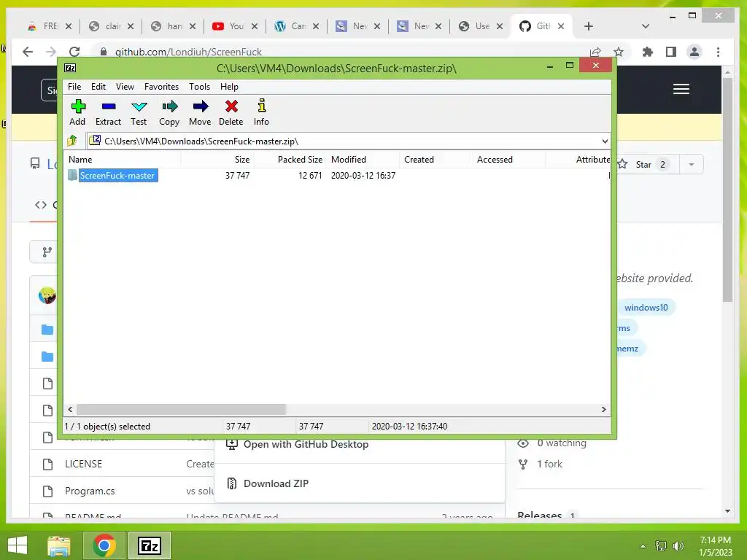Screen dimensions: 747x560
Task: Expand the Chrome tab search chevron
Action: click(646, 26)
